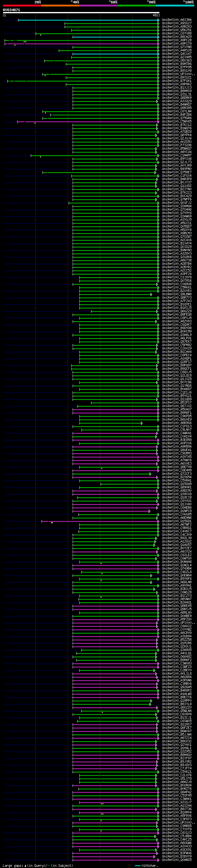Click the UniRef100_A3YUJ5 label
This screenshot has width=197, height=868.
coord(176,220)
